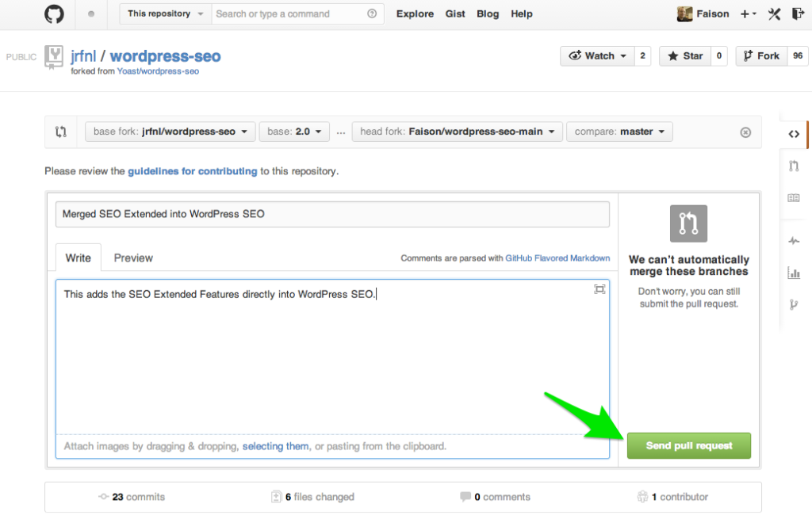Star the repository
812x519 pixels.
685,56
